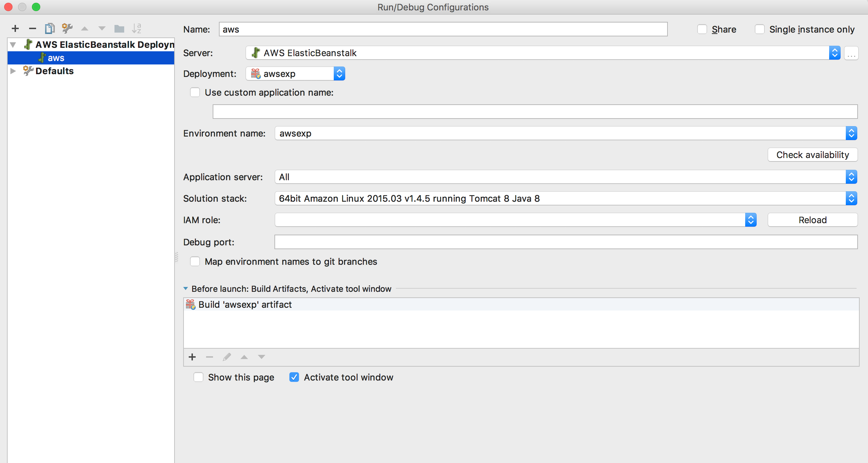The image size is (868, 463).
Task: Collapse the Before launch section
Action: (x=186, y=288)
